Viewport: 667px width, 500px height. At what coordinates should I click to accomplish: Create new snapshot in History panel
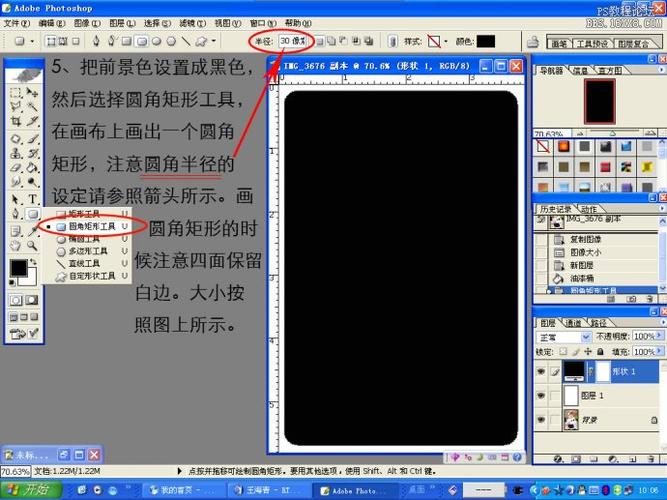coord(632,300)
